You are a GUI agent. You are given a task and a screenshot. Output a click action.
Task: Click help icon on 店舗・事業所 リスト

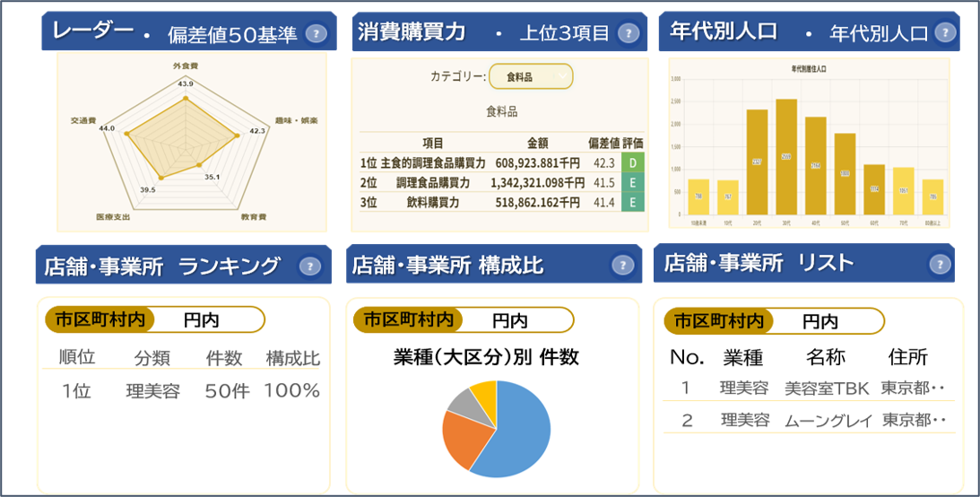pos(940,265)
